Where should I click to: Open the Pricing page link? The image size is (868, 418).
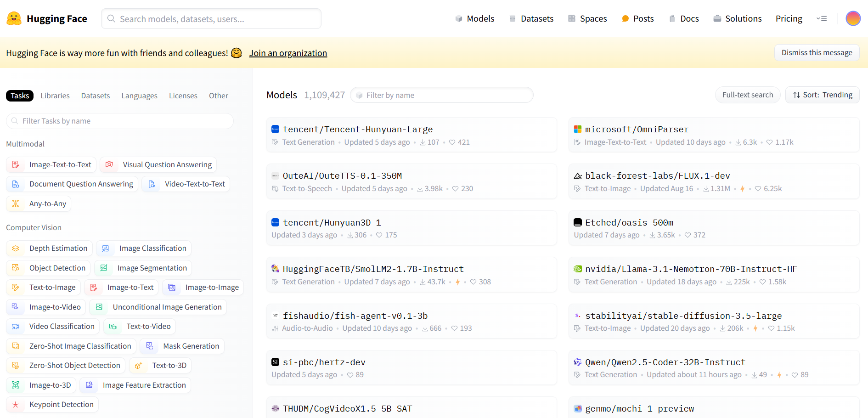789,18
